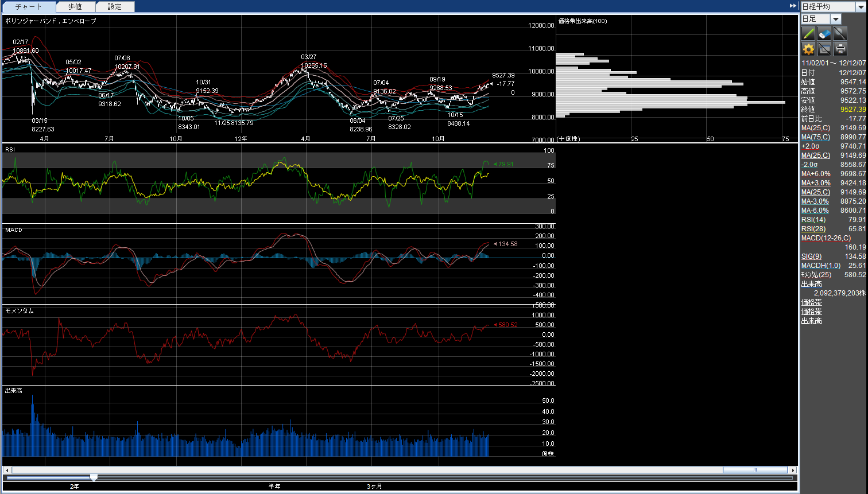Select the eraser tool
This screenshot has width=868, height=494.
[x=824, y=34]
